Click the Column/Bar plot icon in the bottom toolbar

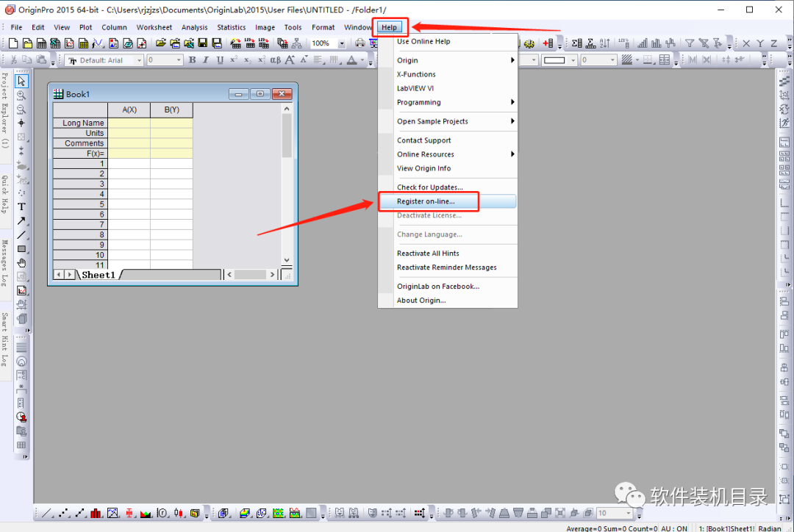pos(96,514)
